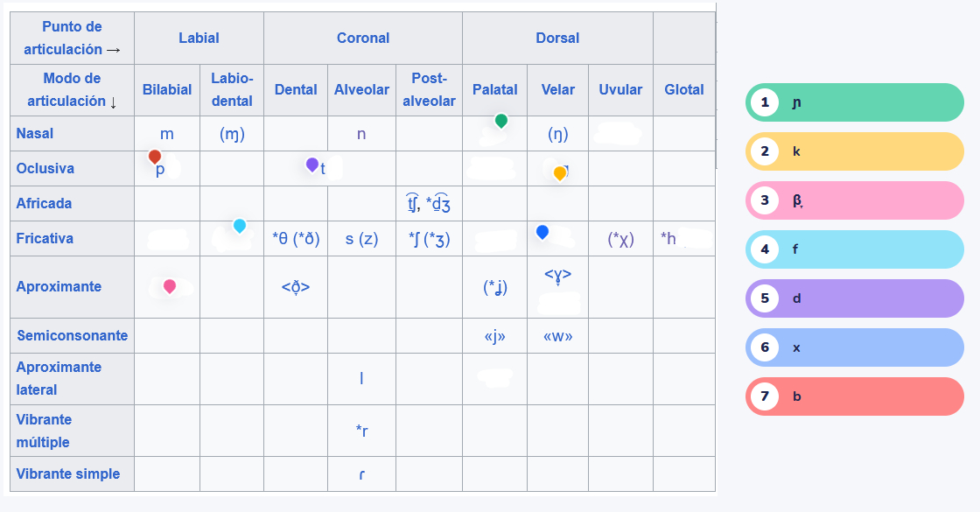980x512 pixels.
Task: Click the 'm' nasal bilabial symbol
Action: (167, 134)
